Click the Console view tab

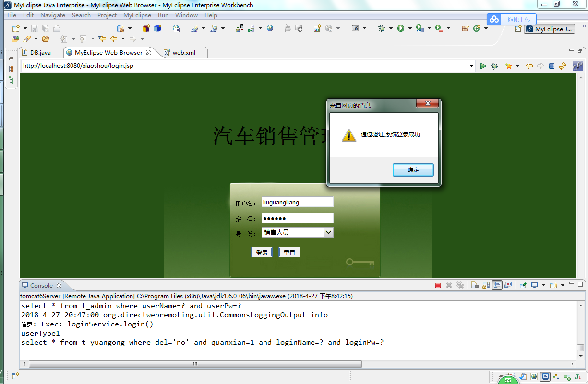click(x=42, y=285)
